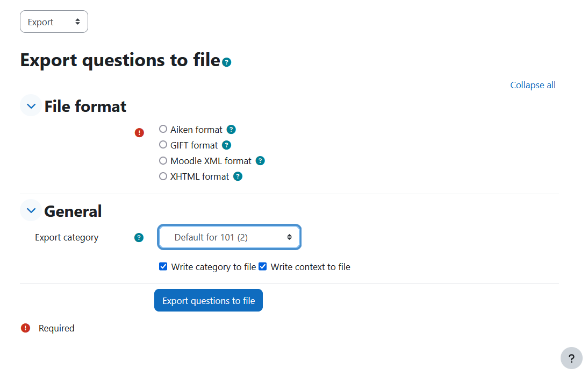Open Export category dropdown Default for 101
Screen dimensions: 588x375
229,237
